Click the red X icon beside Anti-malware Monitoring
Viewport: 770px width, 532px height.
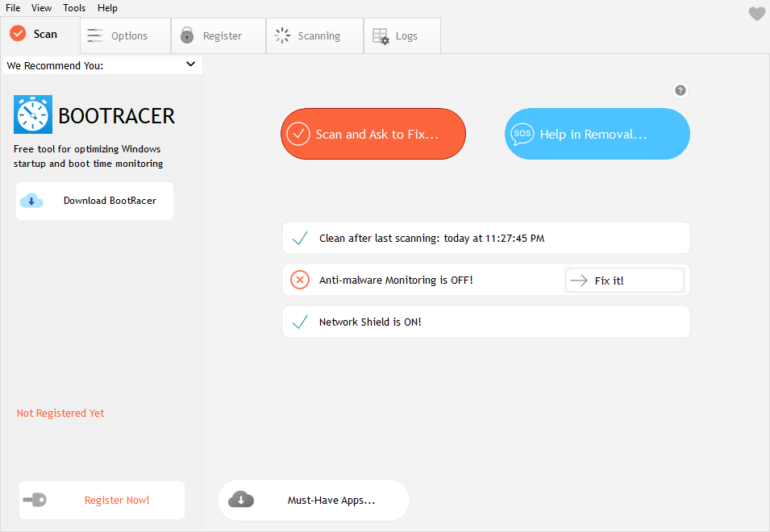pos(300,281)
